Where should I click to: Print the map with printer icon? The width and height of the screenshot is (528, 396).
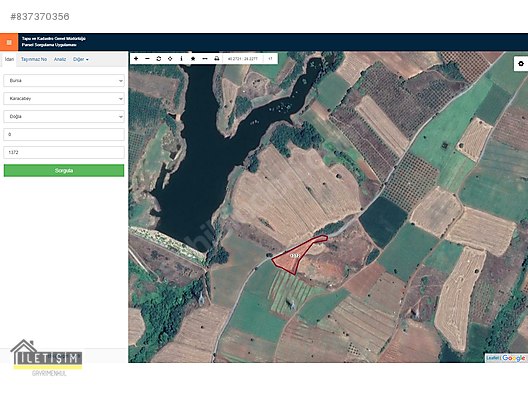coord(217,59)
